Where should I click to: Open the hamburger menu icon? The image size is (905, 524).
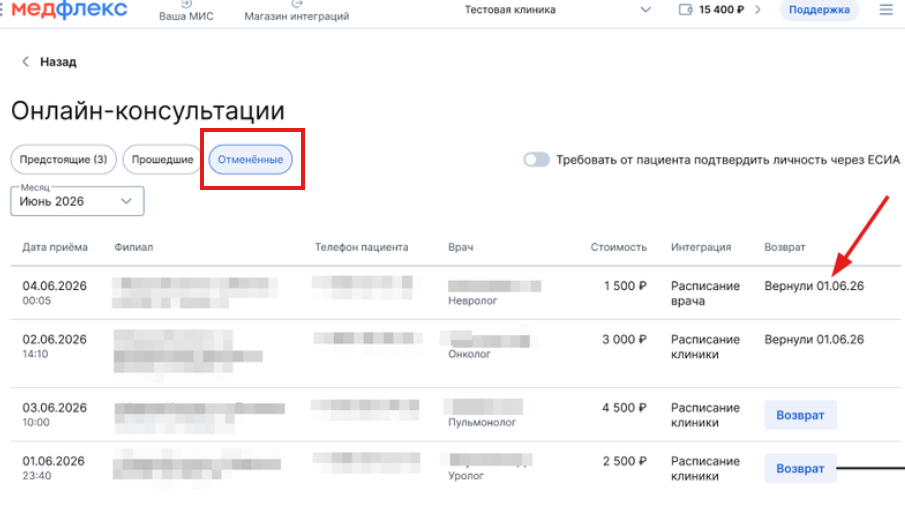coord(885,10)
